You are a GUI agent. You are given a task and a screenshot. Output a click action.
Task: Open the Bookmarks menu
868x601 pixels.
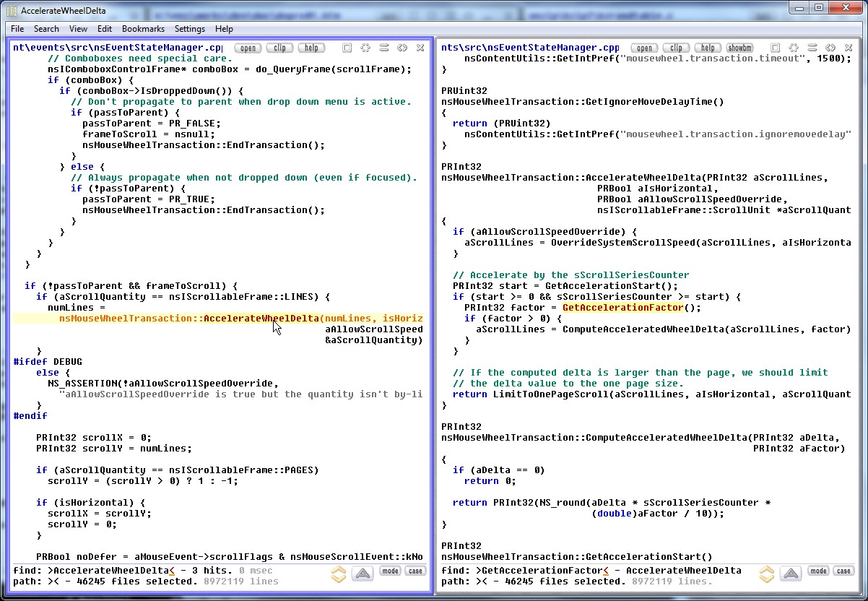point(143,29)
